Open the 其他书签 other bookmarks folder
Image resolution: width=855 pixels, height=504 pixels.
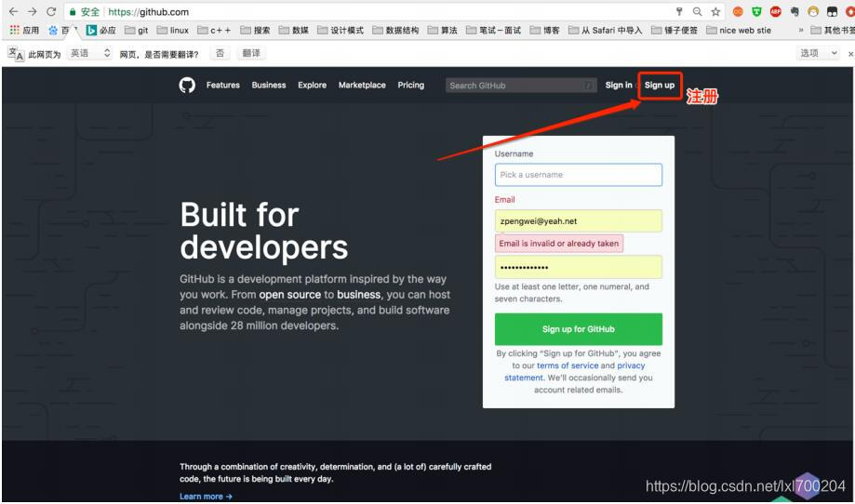833,30
